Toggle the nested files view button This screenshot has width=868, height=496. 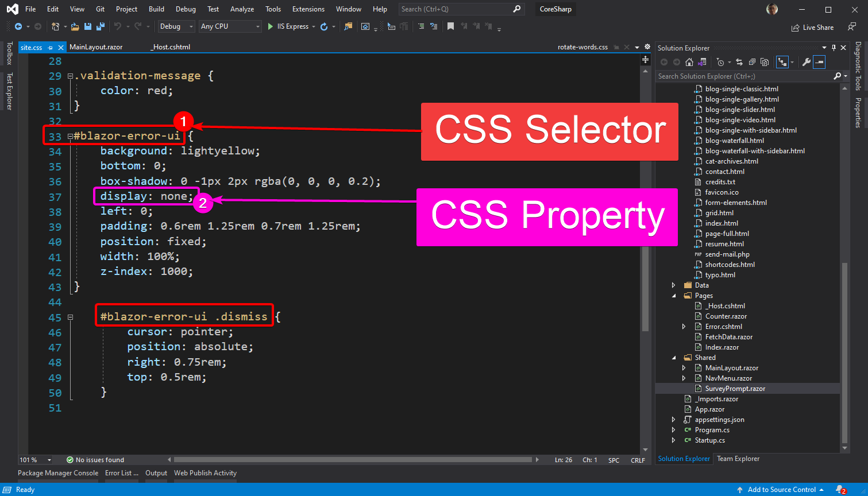[x=782, y=62]
